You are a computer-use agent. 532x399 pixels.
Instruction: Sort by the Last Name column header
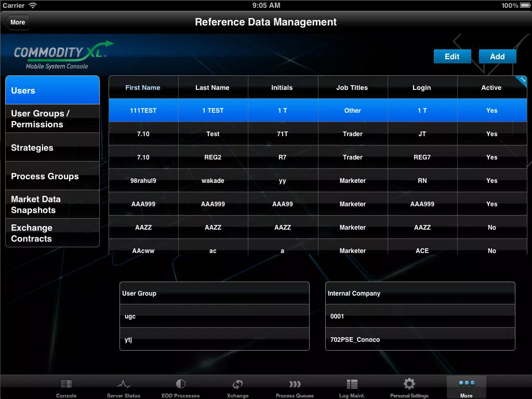[213, 87]
